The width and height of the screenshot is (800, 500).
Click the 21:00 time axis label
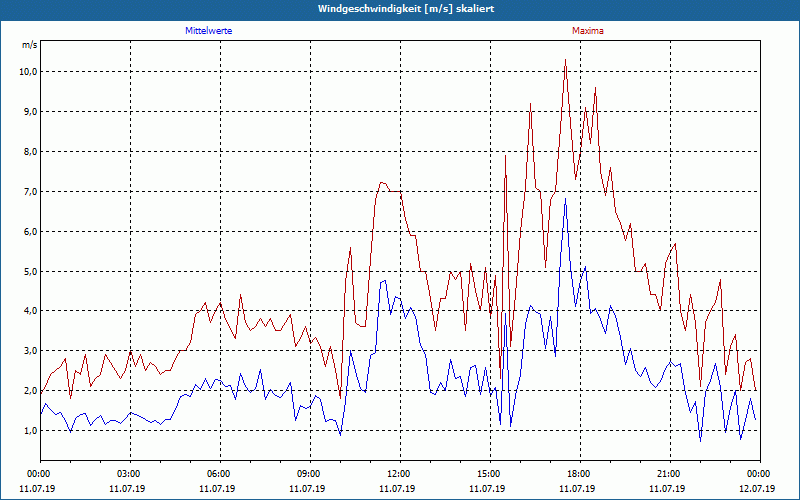point(667,474)
